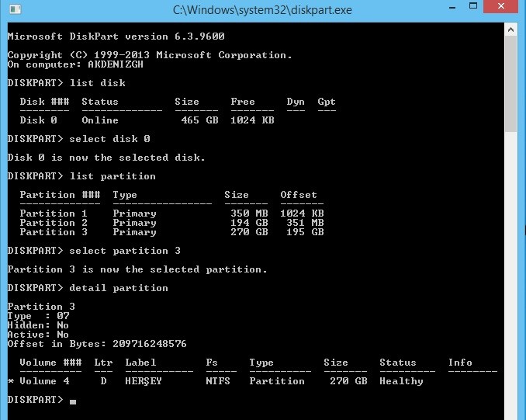The width and height of the screenshot is (526, 420).
Task: Click the '465 GB' disk size
Action: [x=199, y=120]
